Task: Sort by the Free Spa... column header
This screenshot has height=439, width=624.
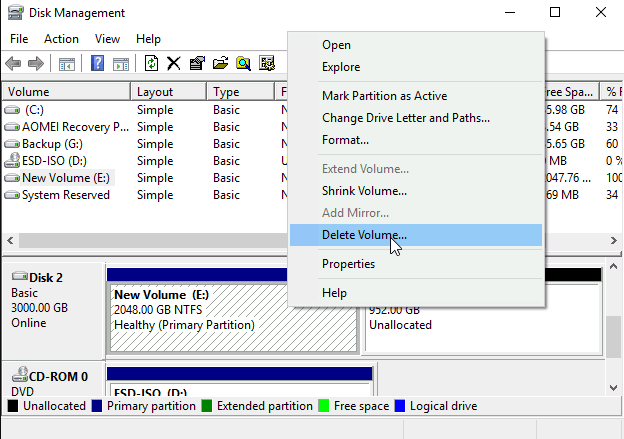Action: (x=571, y=92)
